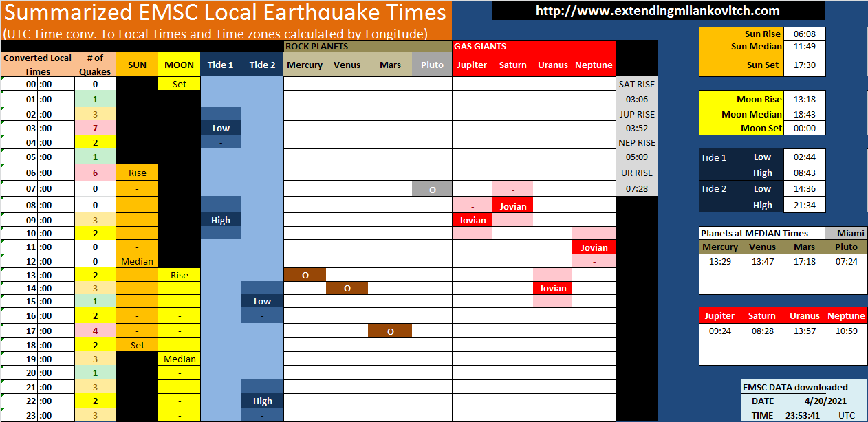This screenshot has width=868, height=422.
Task: Click the Saturn 'Jovian' cell in the 08:00 row
Action: 513,206
